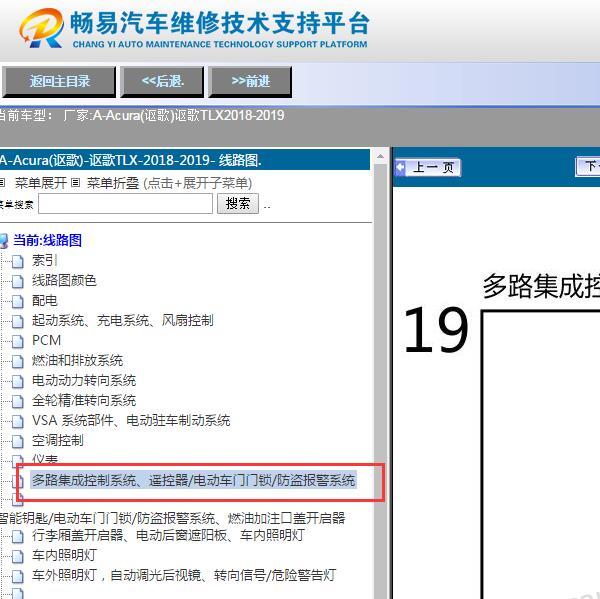Go forward with the >>前进 button
600x599 pixels.
point(250,82)
